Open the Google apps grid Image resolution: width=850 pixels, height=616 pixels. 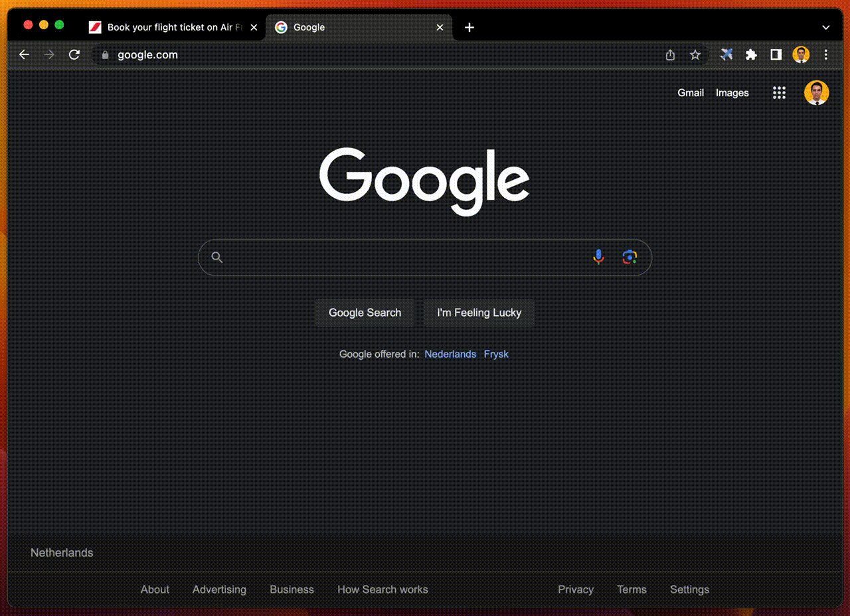point(779,93)
